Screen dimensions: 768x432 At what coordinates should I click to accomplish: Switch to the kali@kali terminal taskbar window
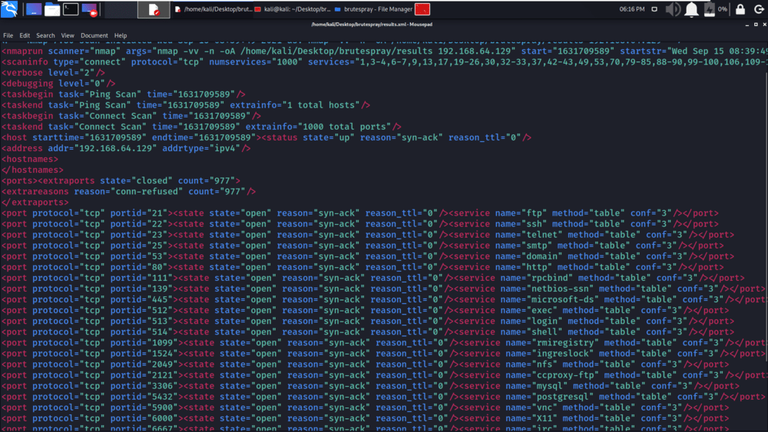(292, 9)
